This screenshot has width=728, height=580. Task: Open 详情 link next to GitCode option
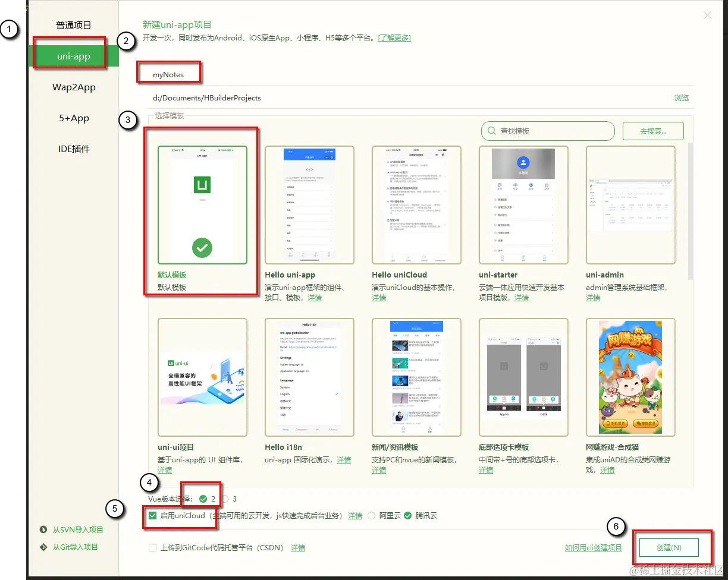[x=298, y=548]
